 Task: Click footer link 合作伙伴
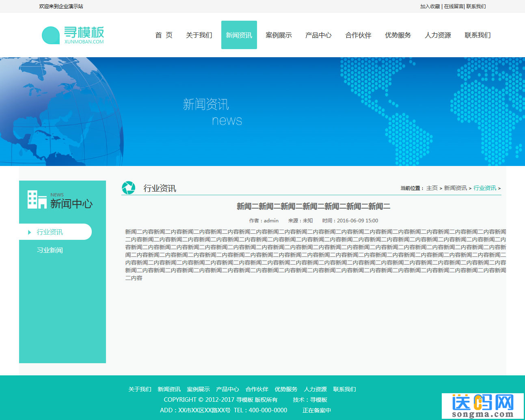click(x=257, y=389)
